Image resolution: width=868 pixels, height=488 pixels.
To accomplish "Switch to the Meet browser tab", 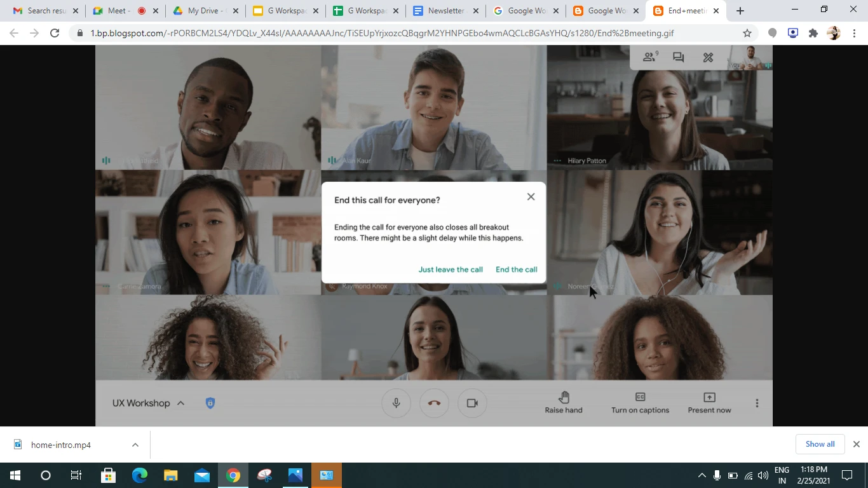I will [119, 10].
